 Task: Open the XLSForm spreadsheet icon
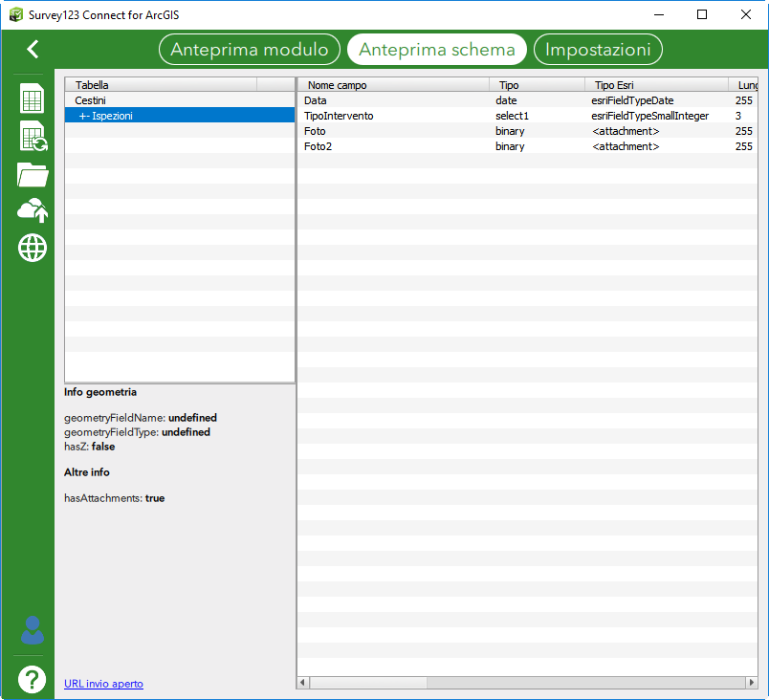coord(33,98)
